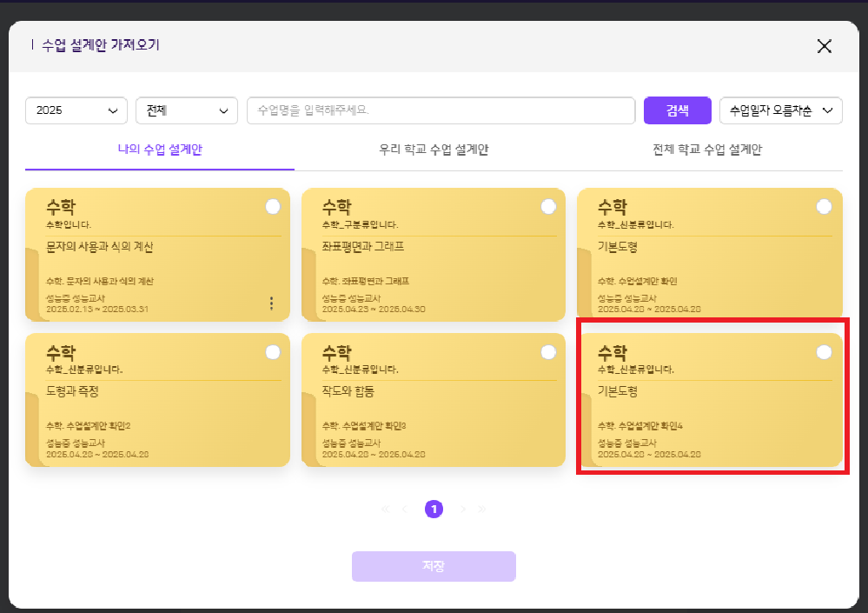Open the 2025 year dropdown

[76, 110]
